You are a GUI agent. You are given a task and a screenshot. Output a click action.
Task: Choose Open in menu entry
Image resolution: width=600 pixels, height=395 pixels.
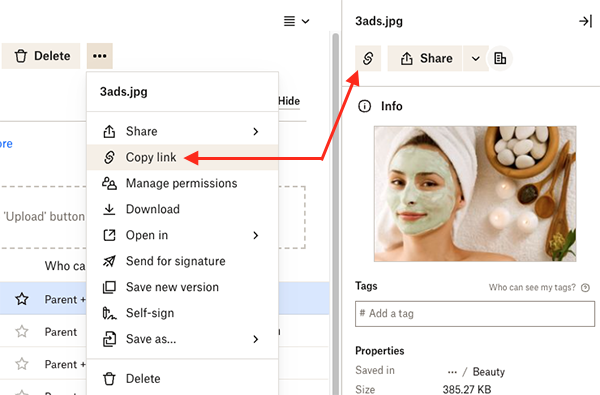click(183, 235)
